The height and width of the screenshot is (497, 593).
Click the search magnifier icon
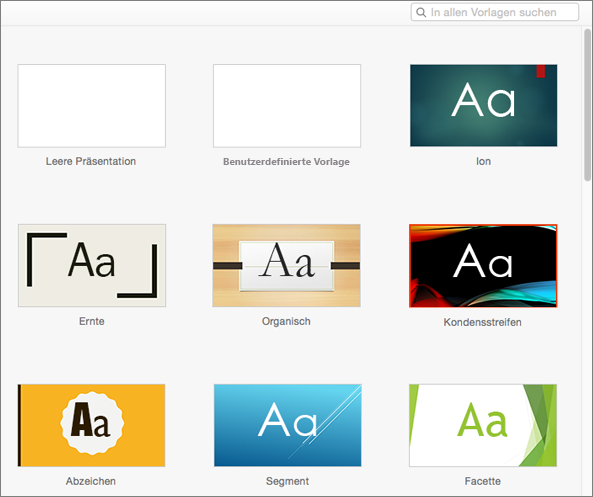(421, 12)
